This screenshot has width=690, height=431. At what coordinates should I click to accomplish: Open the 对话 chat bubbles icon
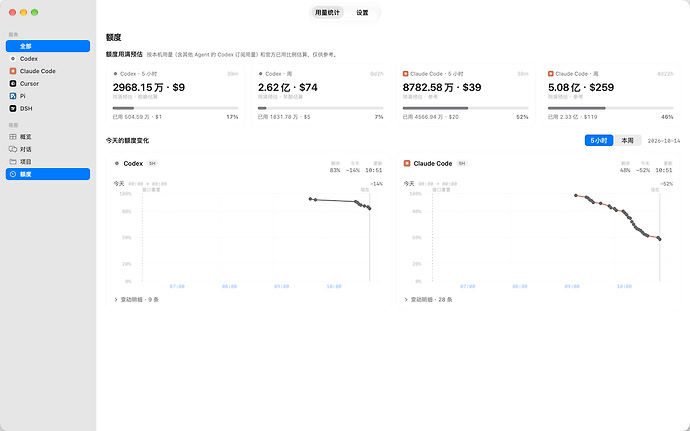[x=13, y=149]
